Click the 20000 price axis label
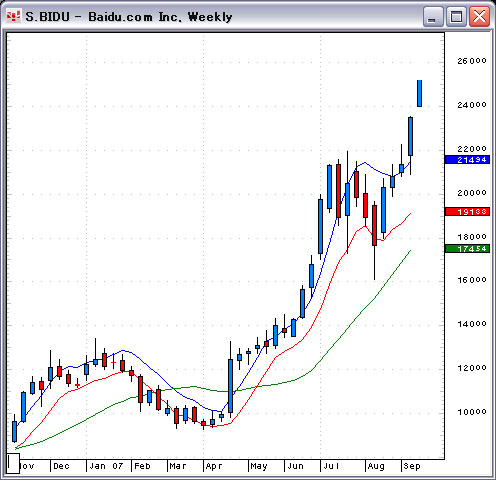Image resolution: width=496 pixels, height=480 pixels. (x=472, y=193)
